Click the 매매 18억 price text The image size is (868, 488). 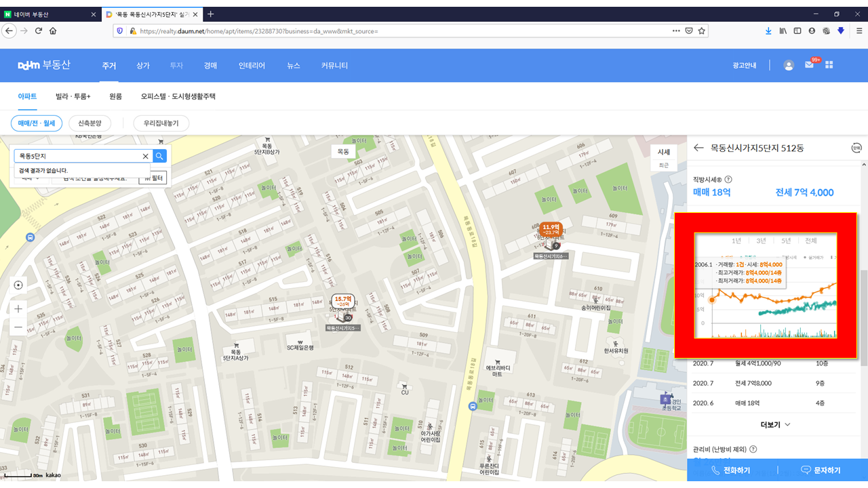(x=712, y=192)
